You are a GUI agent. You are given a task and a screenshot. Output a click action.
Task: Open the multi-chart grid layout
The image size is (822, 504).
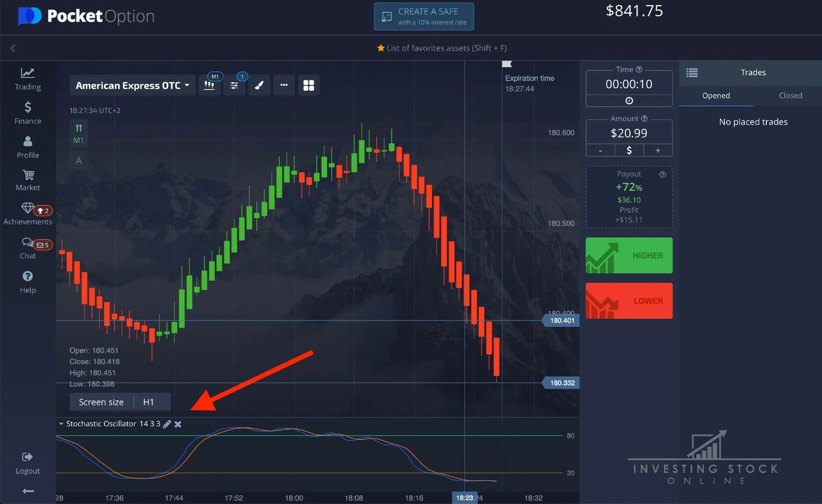point(309,85)
